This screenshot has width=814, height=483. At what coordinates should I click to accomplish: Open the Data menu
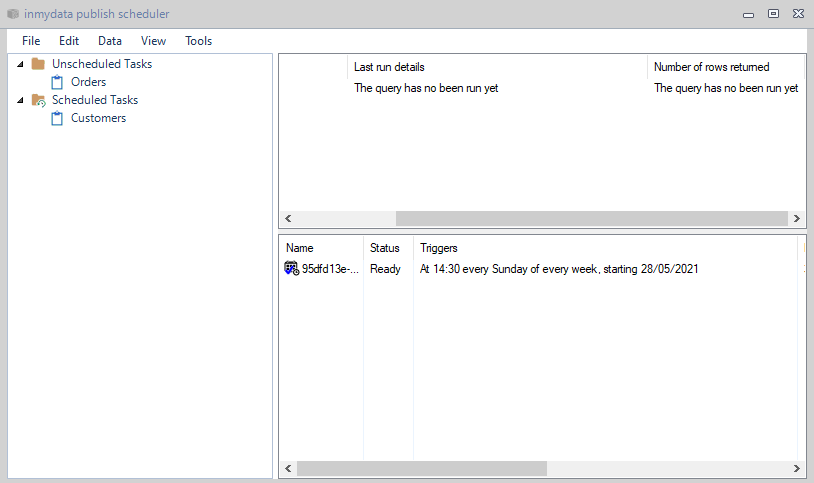[x=110, y=41]
